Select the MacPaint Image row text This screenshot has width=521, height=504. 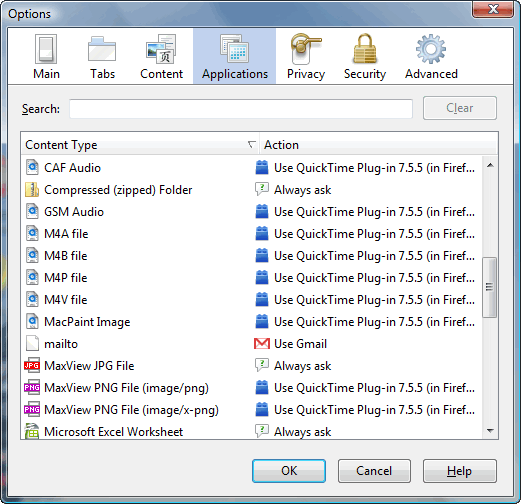(x=87, y=322)
